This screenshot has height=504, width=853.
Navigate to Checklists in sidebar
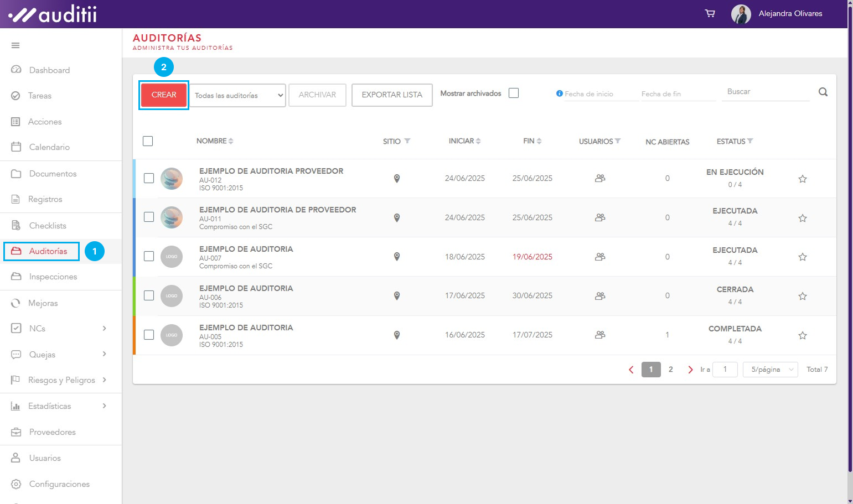click(x=48, y=226)
